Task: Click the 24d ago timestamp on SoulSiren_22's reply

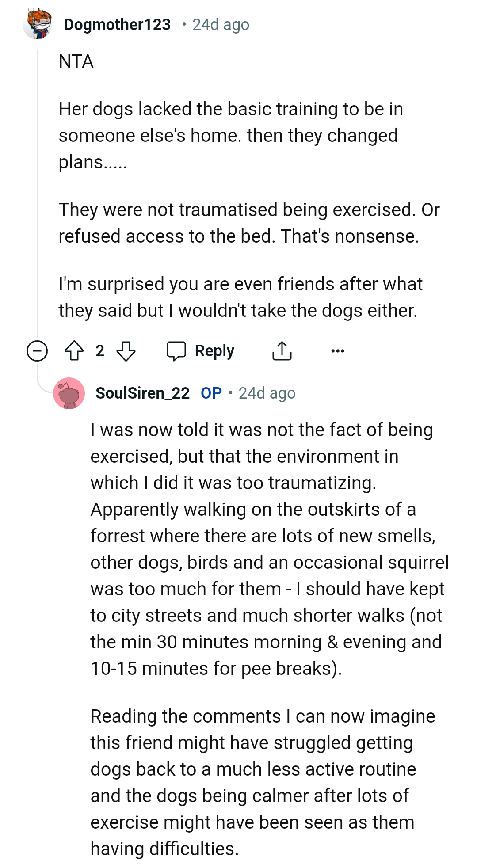Action: pyautogui.click(x=267, y=393)
